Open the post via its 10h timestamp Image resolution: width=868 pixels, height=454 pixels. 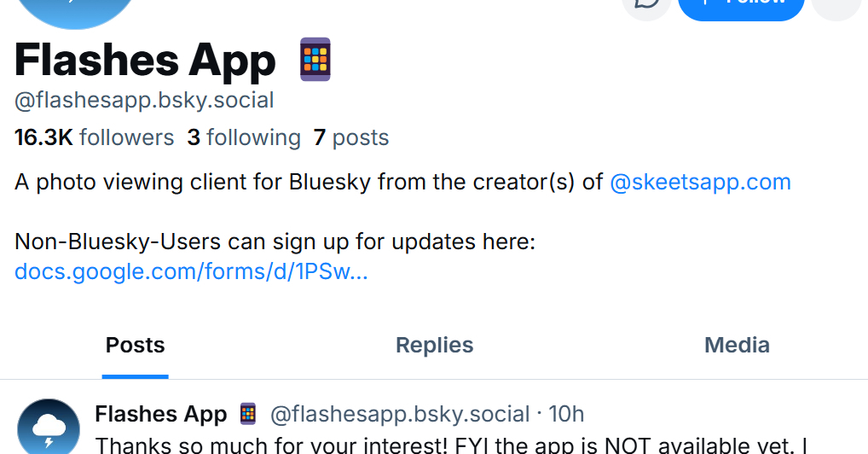pyautogui.click(x=566, y=415)
